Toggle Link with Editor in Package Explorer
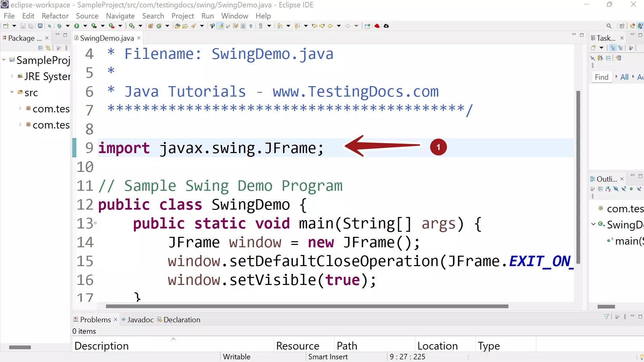Screen dimensions: 644x362 tap(48, 48)
